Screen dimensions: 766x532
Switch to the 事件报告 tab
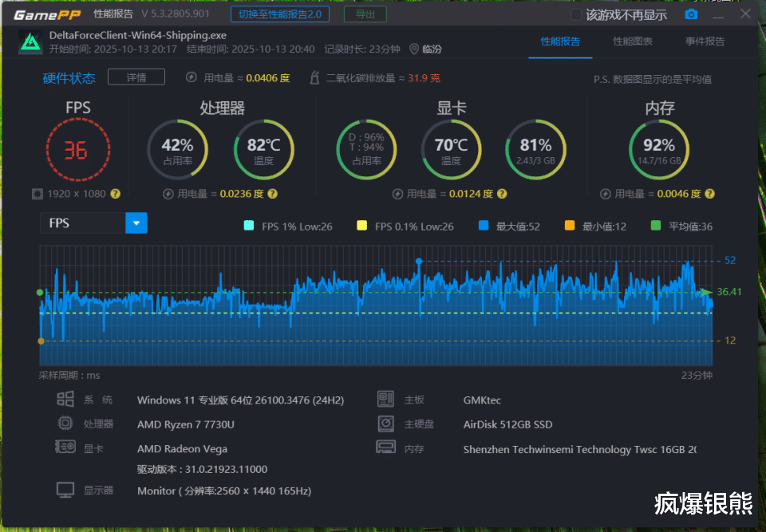pos(705,41)
